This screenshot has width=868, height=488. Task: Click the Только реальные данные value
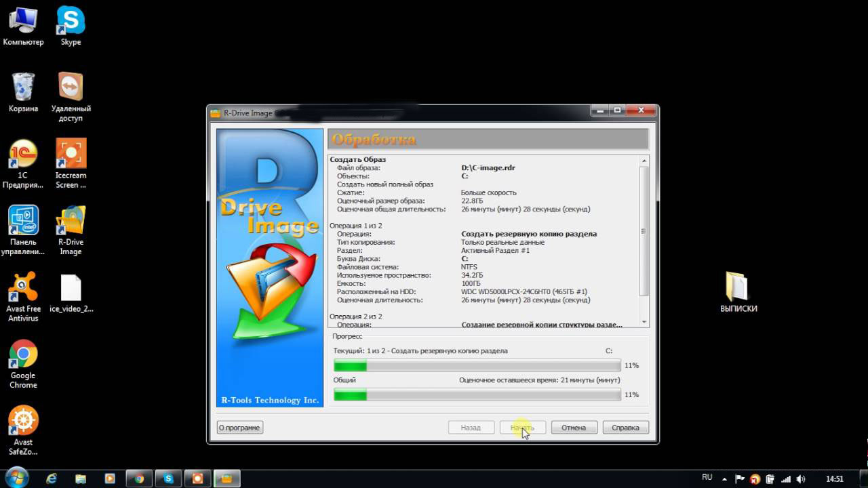point(502,242)
